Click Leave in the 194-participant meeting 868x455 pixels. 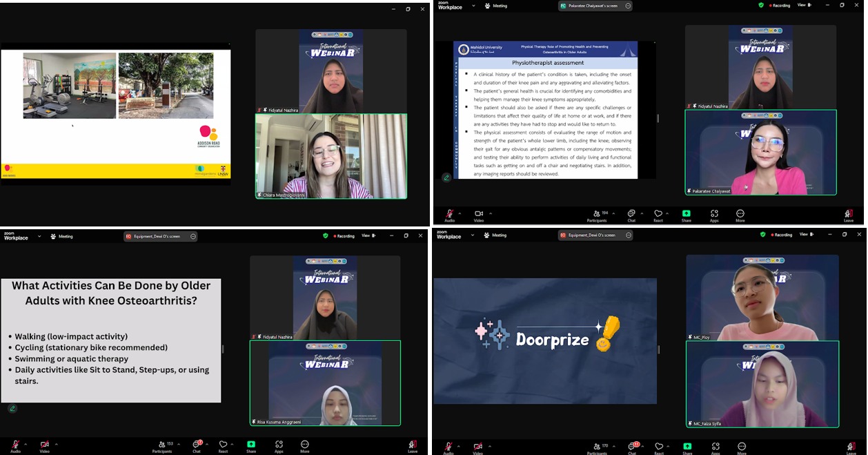(x=849, y=215)
